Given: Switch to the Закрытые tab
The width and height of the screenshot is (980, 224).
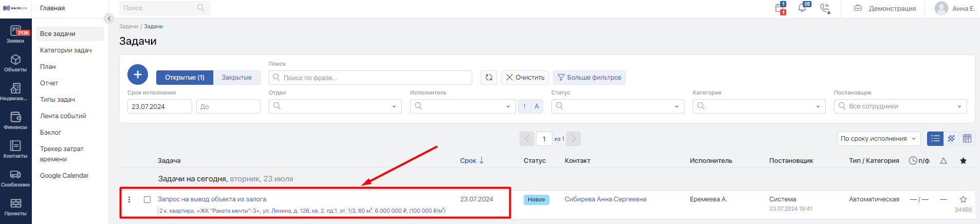Looking at the screenshot, I should tap(236, 78).
